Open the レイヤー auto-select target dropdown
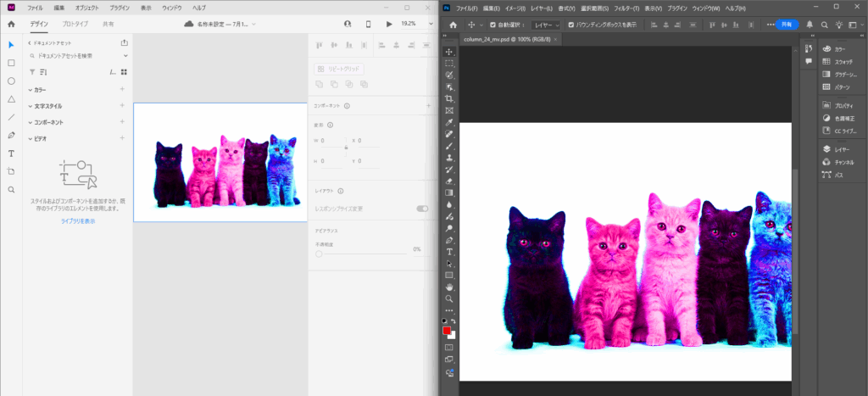 545,25
